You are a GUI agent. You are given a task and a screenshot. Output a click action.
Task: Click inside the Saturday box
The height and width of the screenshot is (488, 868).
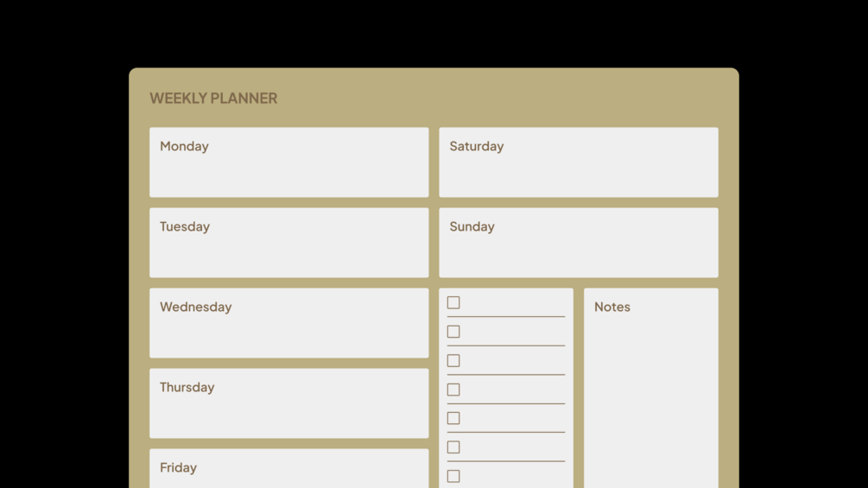578,173
